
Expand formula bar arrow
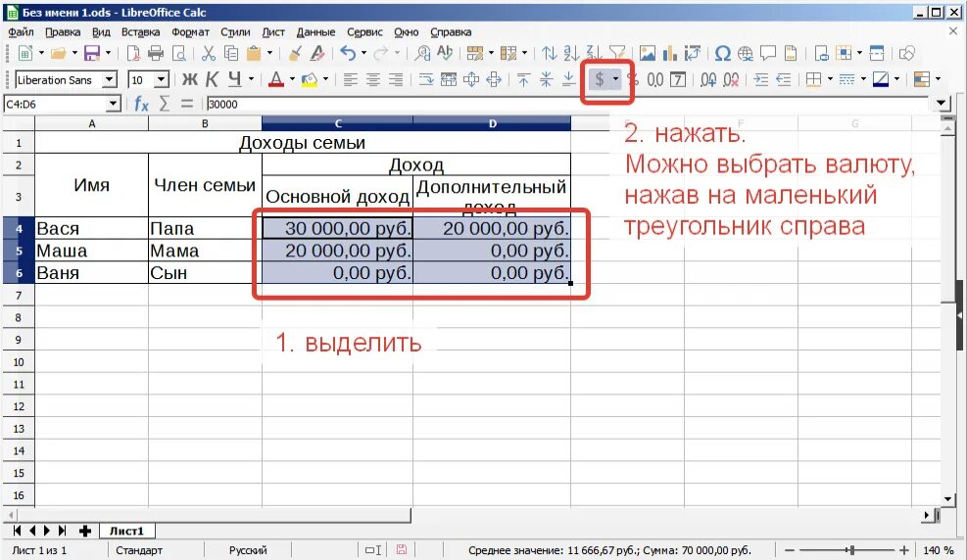tap(943, 104)
